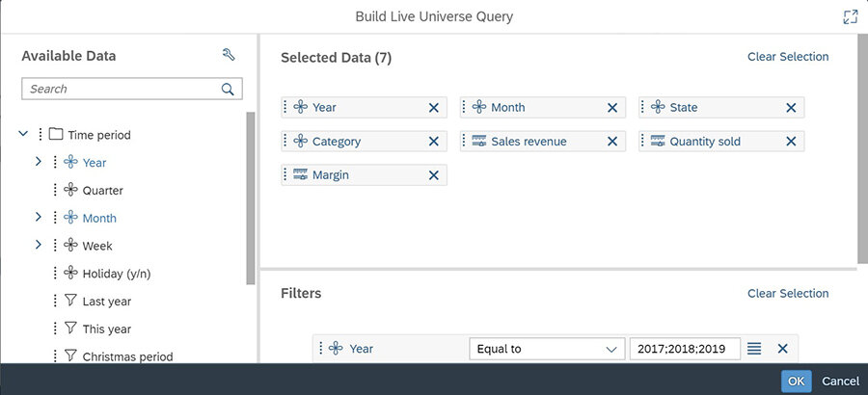The image size is (868, 395).
Task: Click the 2017;2018;2019 filter value field
Action: coord(685,349)
